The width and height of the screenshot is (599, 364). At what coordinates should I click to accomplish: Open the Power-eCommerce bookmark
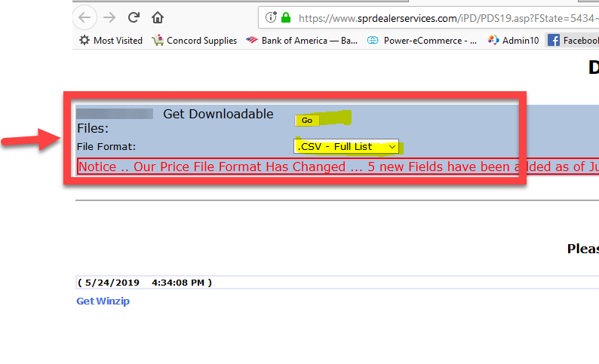pyautogui.click(x=422, y=41)
